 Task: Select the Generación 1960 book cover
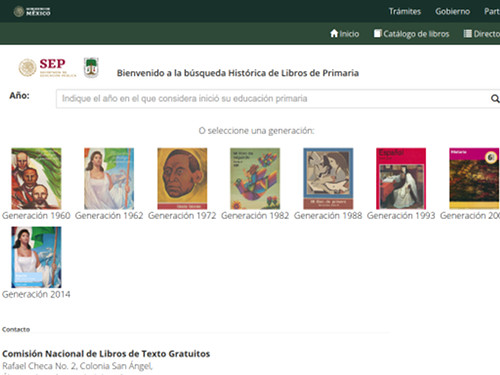pyautogui.click(x=36, y=179)
